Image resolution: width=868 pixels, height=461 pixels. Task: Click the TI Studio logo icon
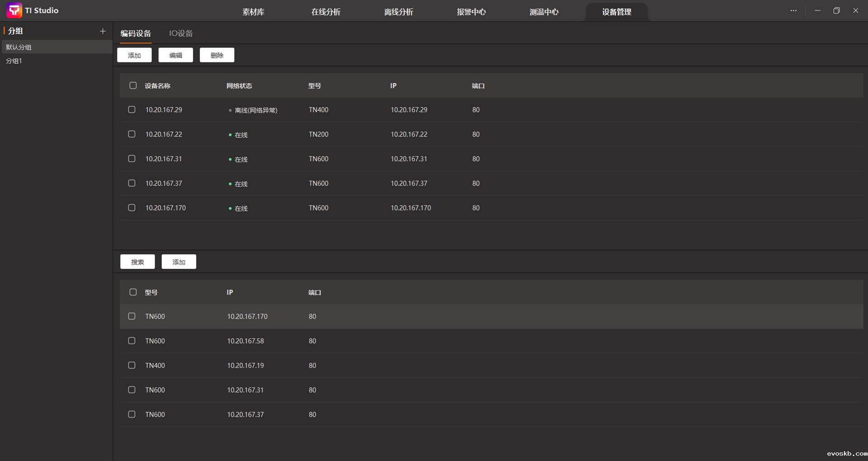[14, 10]
